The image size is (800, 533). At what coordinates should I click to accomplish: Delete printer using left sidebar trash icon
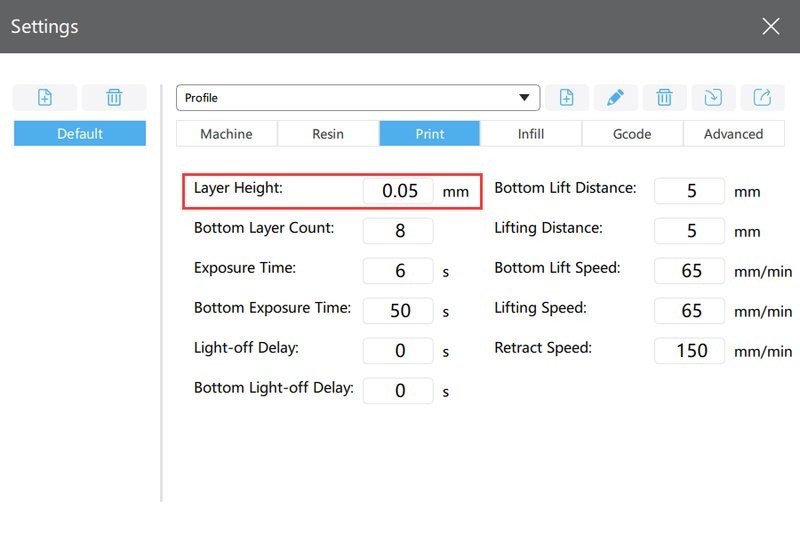pyautogui.click(x=114, y=97)
